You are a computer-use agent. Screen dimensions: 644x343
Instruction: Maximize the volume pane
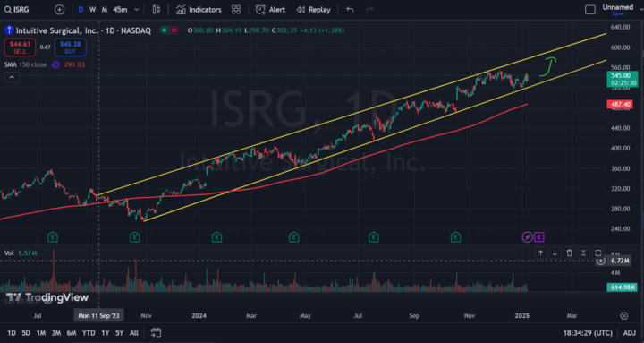(x=598, y=253)
